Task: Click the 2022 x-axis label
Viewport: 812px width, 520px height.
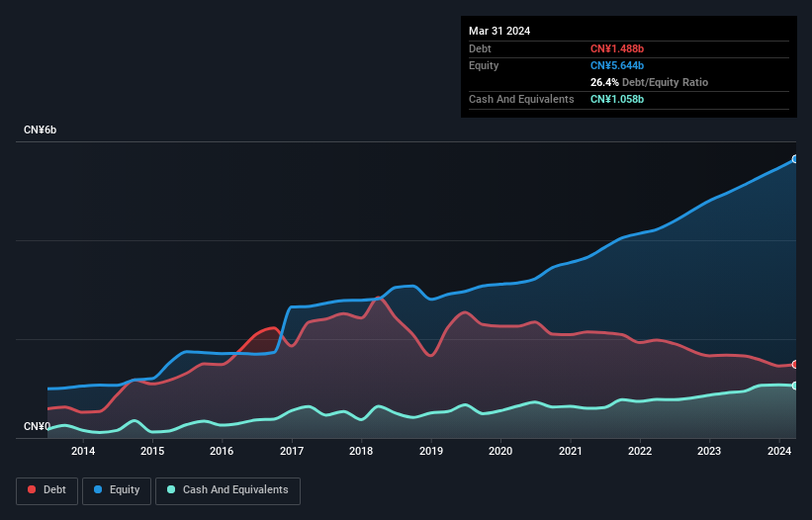Action: [x=640, y=451]
